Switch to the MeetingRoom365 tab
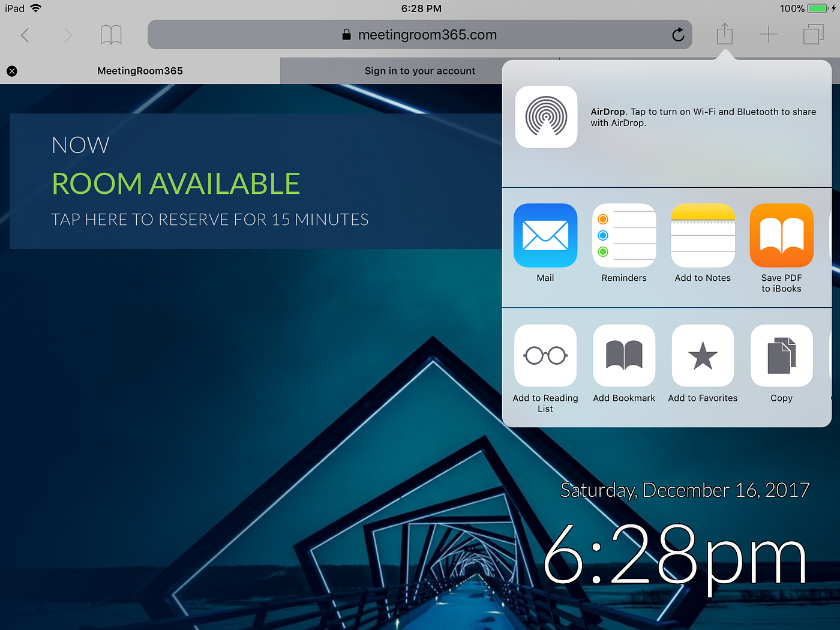The height and width of the screenshot is (630, 840). click(140, 71)
